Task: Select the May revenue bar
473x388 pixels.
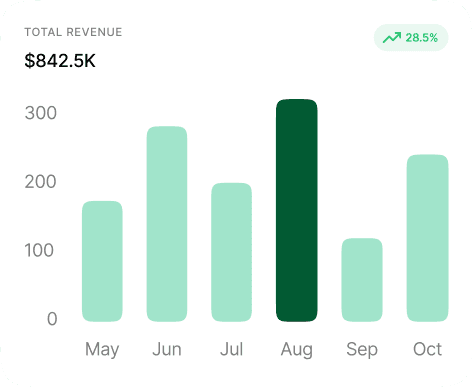Action: click(102, 261)
